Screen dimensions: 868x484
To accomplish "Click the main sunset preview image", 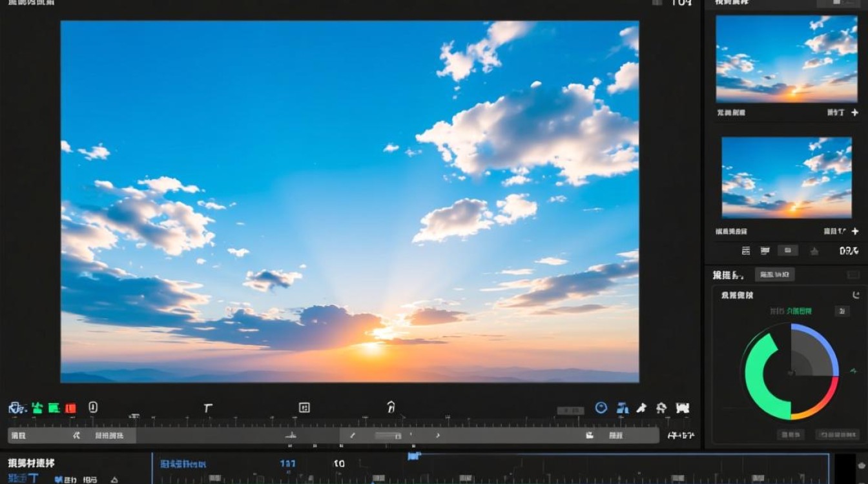I will (x=349, y=201).
